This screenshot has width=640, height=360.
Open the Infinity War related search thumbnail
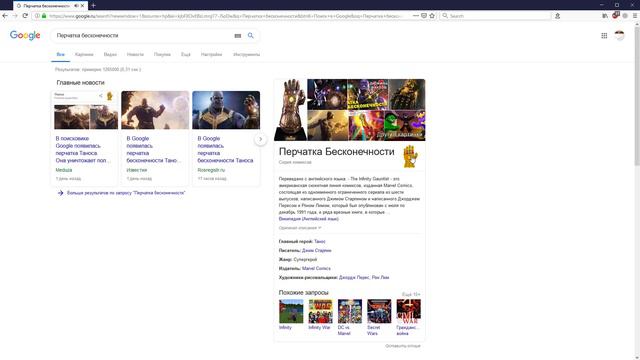point(320,311)
